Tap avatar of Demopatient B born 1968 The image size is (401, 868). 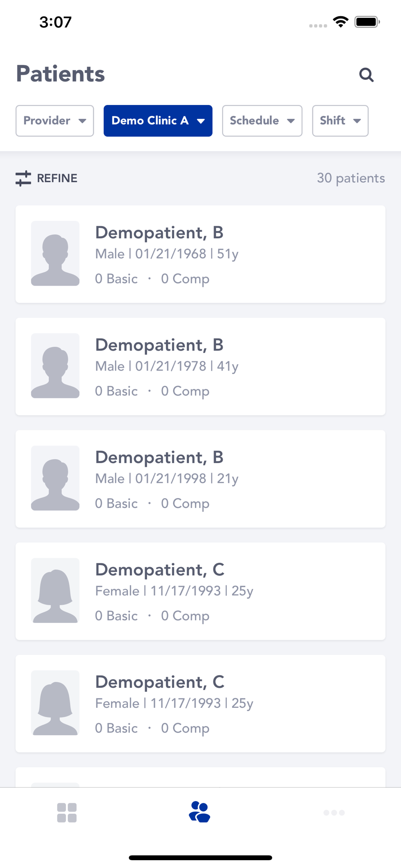tap(55, 253)
